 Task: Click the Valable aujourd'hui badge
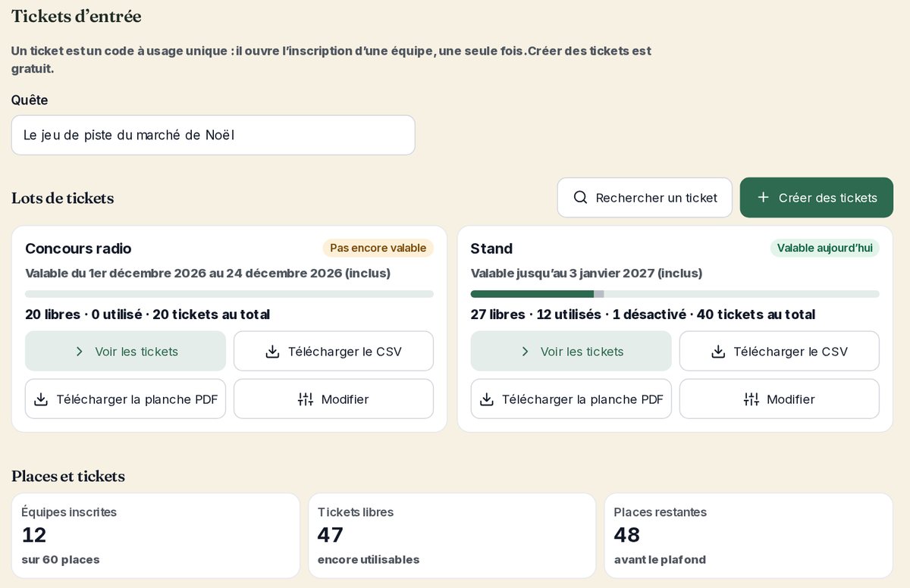point(825,248)
